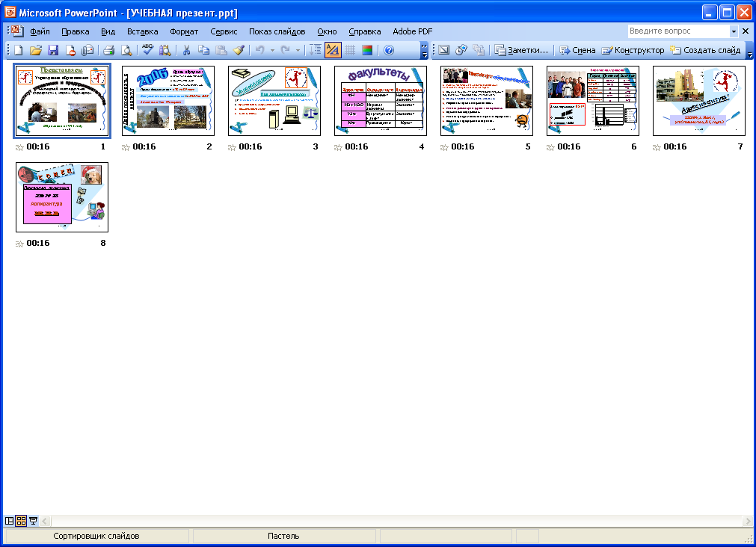Open the Окно menu
This screenshot has height=547, width=756.
pos(327,31)
